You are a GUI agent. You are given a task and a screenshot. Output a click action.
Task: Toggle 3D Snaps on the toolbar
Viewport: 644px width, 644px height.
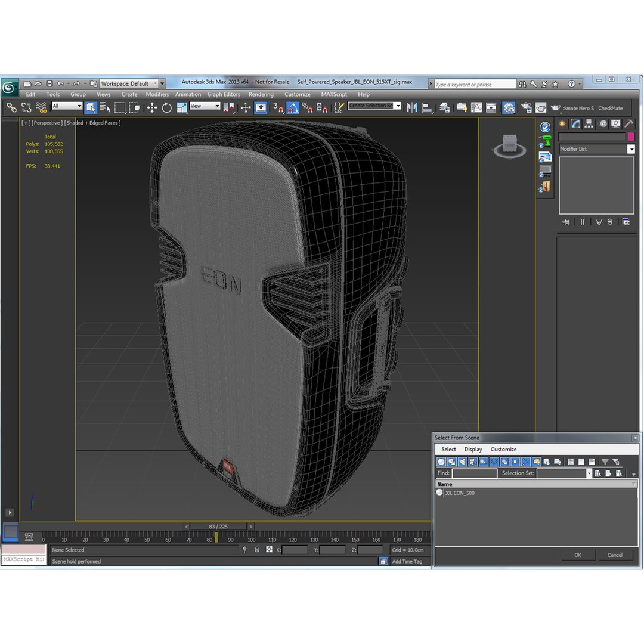click(278, 107)
